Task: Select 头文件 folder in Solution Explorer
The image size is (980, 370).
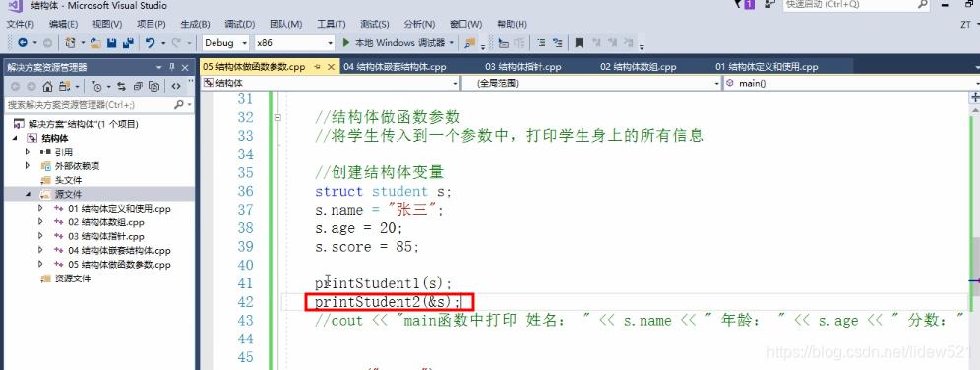Action: (68, 180)
